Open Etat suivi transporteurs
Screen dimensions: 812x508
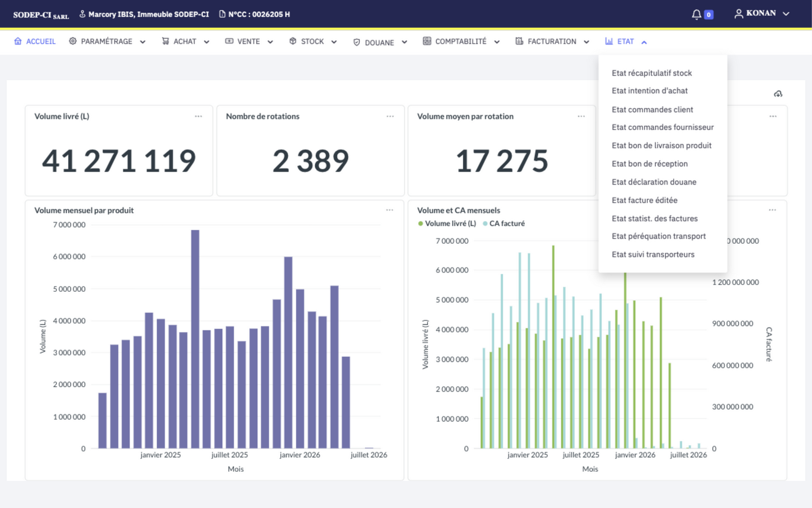point(653,255)
